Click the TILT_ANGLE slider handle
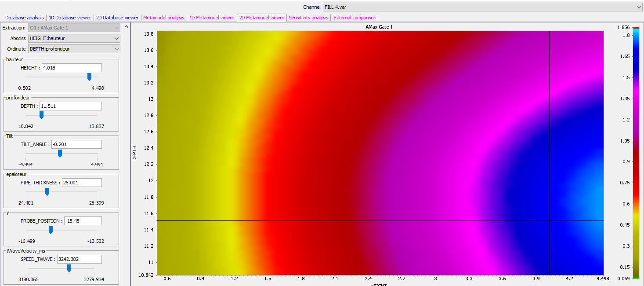 coord(60,154)
